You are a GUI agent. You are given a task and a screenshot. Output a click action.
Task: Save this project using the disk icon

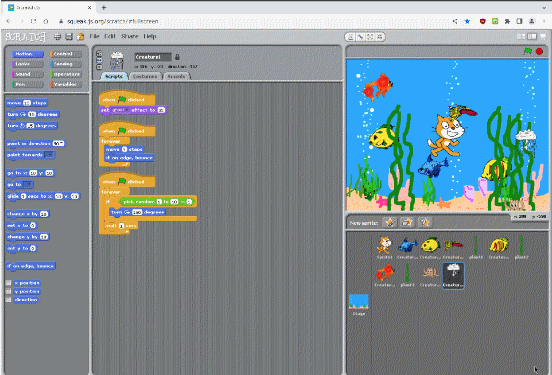69,37
